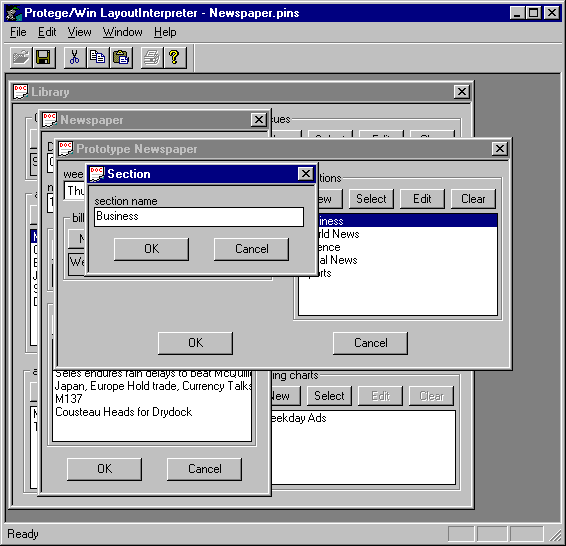This screenshot has height=546, width=566.
Task: Select M137 entry in Newspaper list
Action: click(x=152, y=399)
